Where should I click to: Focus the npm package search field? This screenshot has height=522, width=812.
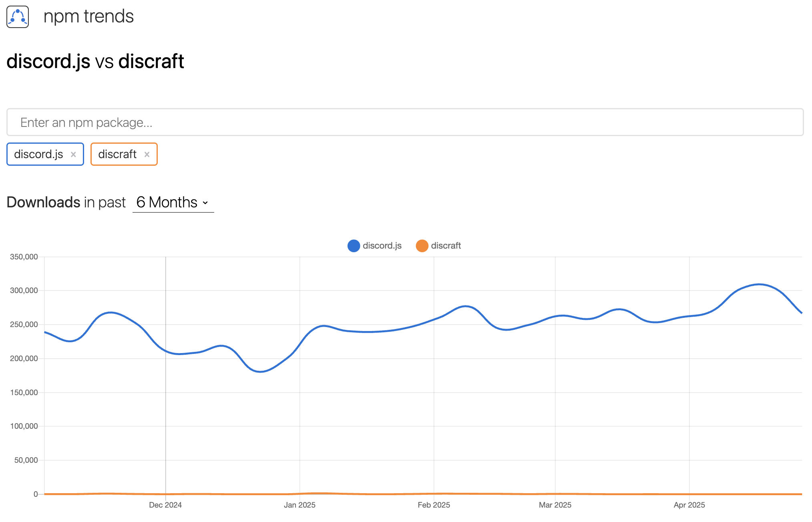(404, 122)
